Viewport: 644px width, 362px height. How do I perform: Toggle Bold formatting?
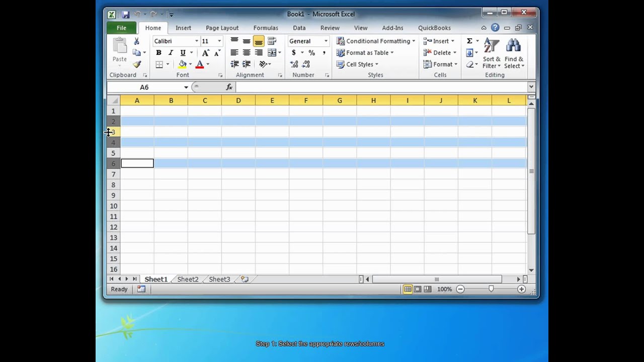coord(158,53)
